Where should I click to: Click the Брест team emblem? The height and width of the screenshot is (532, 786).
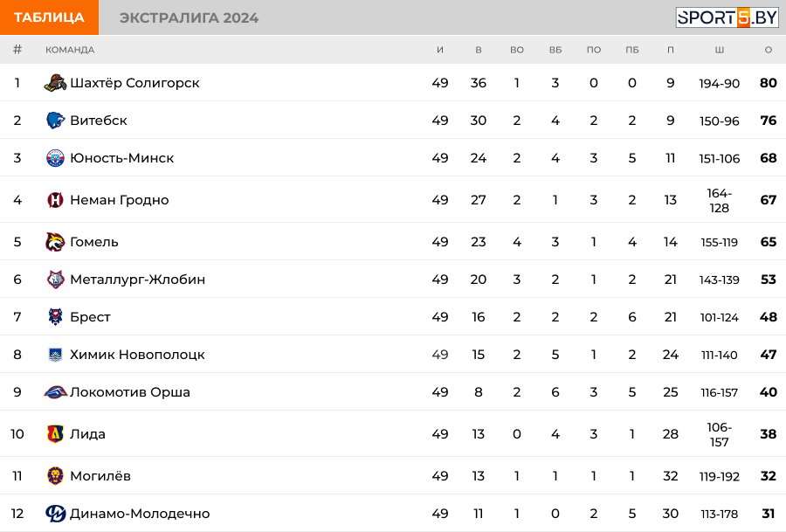pos(55,317)
